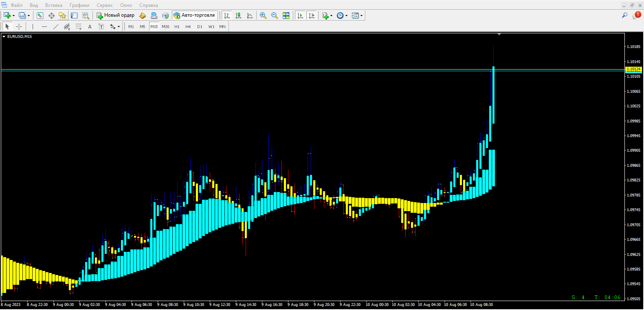Click the EURUSD,M15 chart title label
The height and width of the screenshot is (310, 644).
[19, 36]
